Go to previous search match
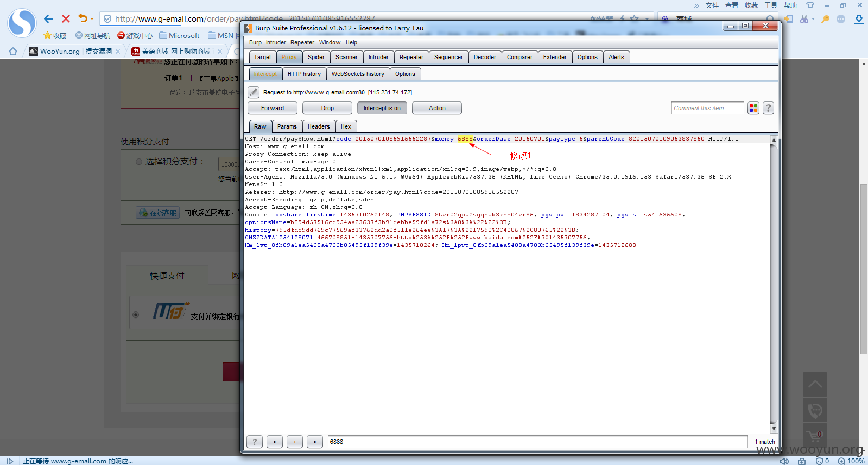 [275, 442]
